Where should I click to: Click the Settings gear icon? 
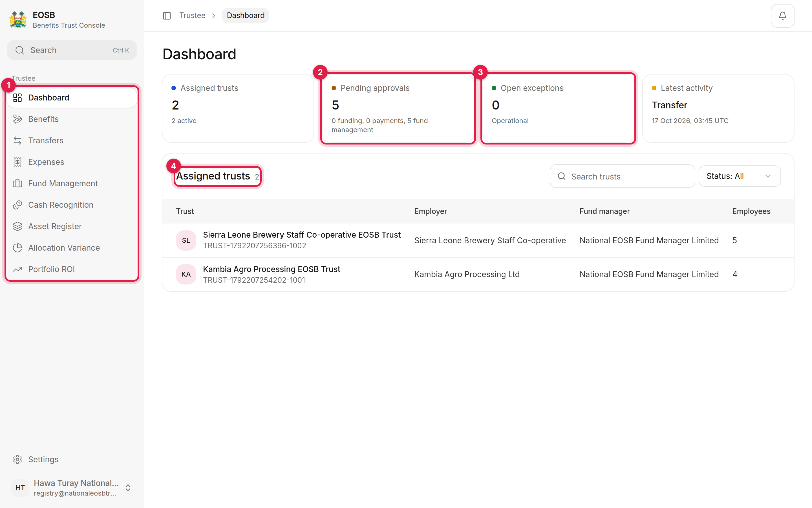(17, 459)
